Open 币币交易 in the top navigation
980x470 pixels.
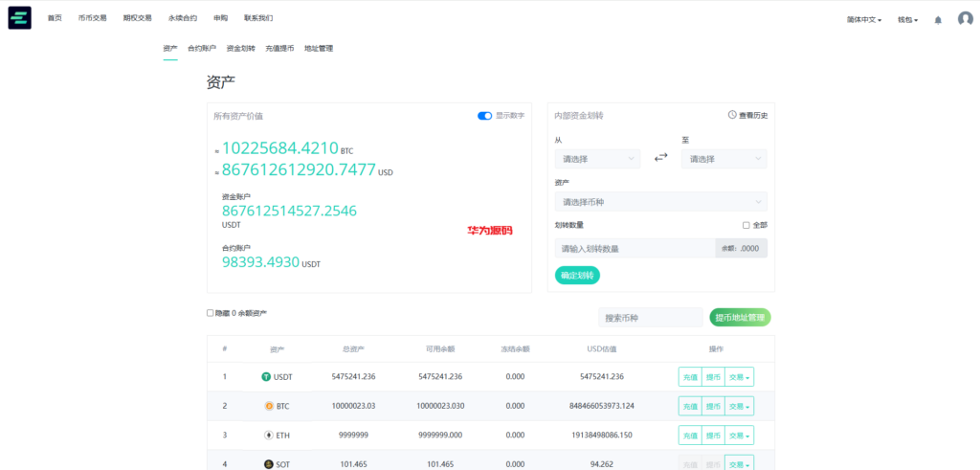pos(93,18)
